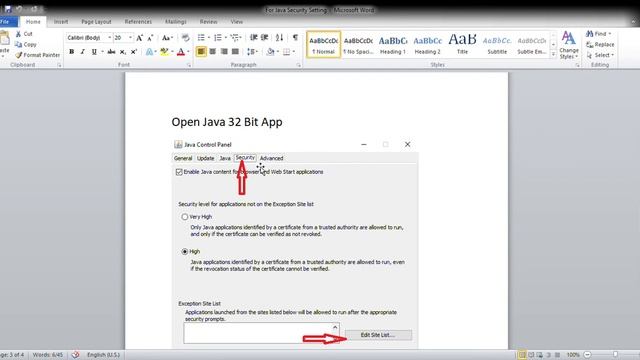Viewport: 640px width, 360px height.
Task: Open the borders dropdown
Action: pos(293,52)
